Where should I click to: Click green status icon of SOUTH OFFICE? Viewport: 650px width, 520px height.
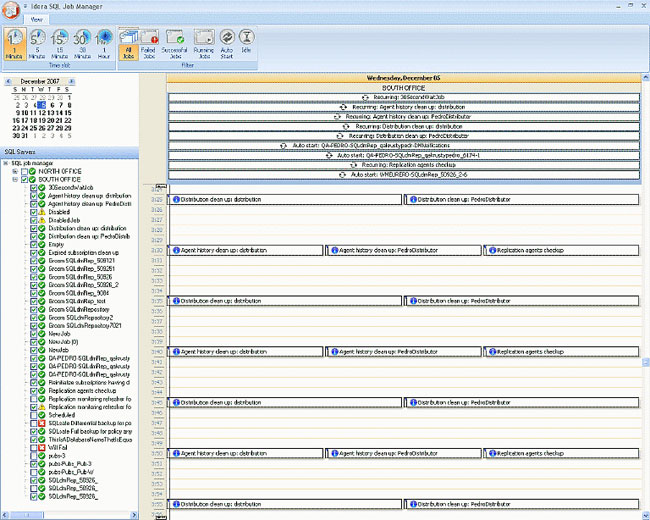[32, 180]
